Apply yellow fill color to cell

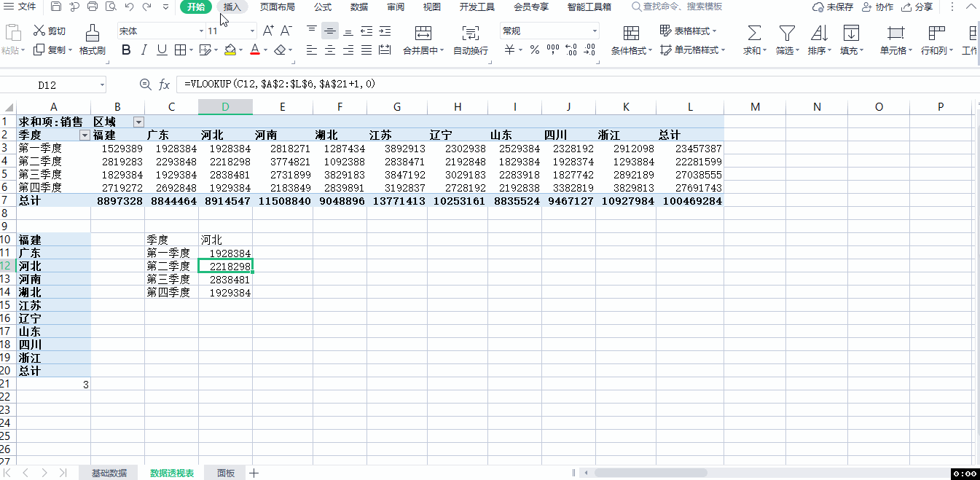coord(230,50)
